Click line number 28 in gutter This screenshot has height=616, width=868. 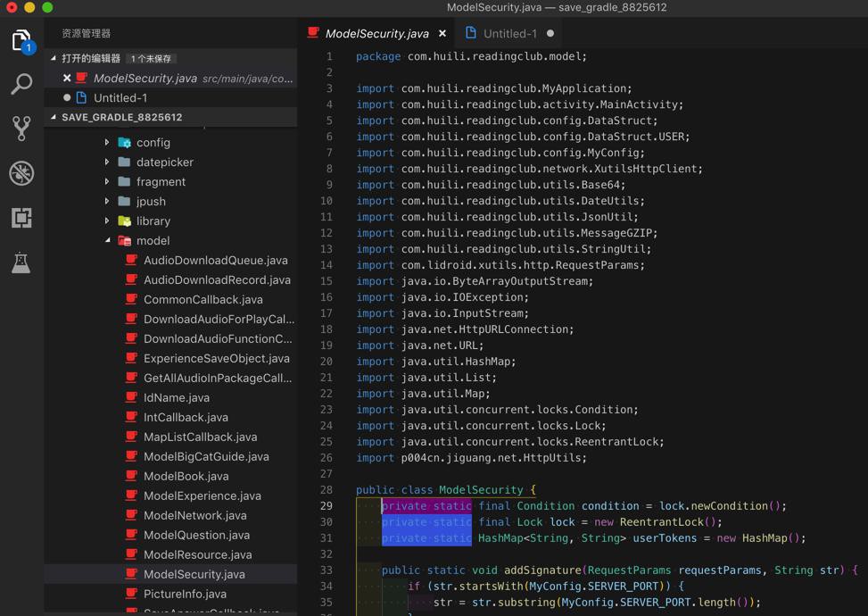pos(327,490)
